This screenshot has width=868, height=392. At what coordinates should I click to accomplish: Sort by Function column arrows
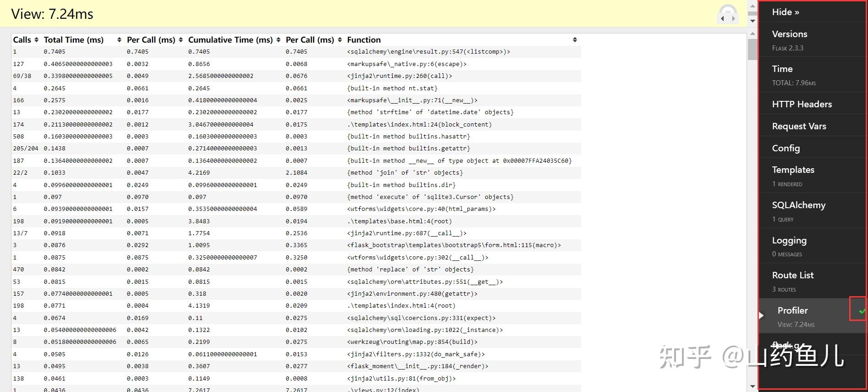575,40
